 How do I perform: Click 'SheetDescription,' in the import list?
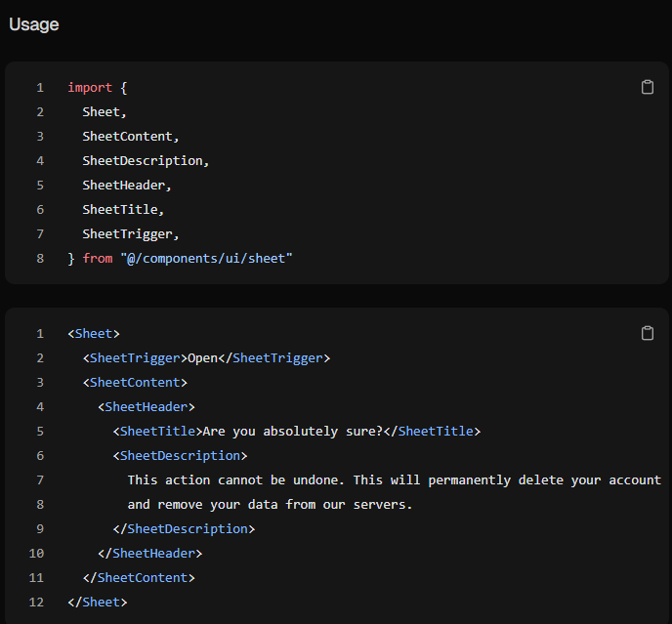click(x=146, y=161)
